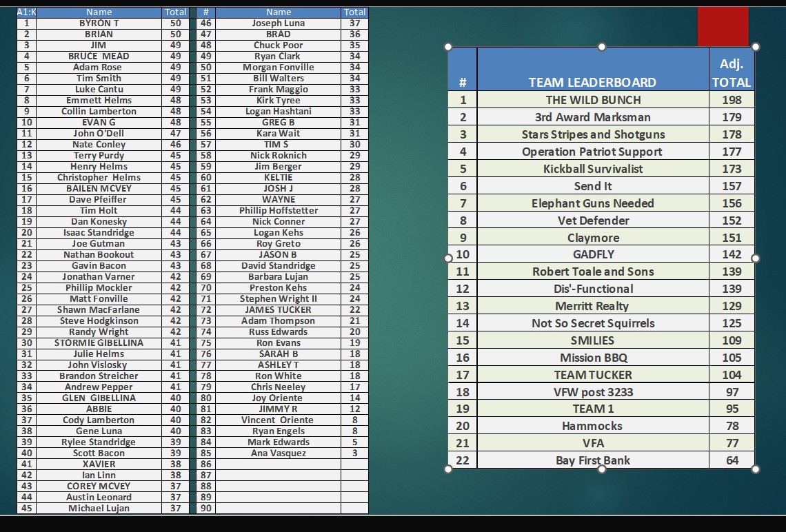Click the left-middle sizing handle beside row 10 GADFLY
Screen dimensions: 786x532
pos(448,258)
